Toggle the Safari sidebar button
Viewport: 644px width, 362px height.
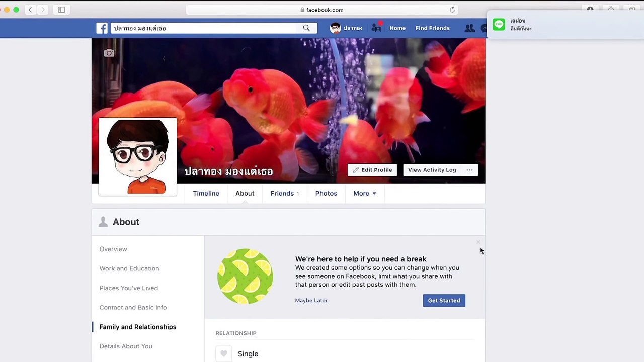coord(61,10)
